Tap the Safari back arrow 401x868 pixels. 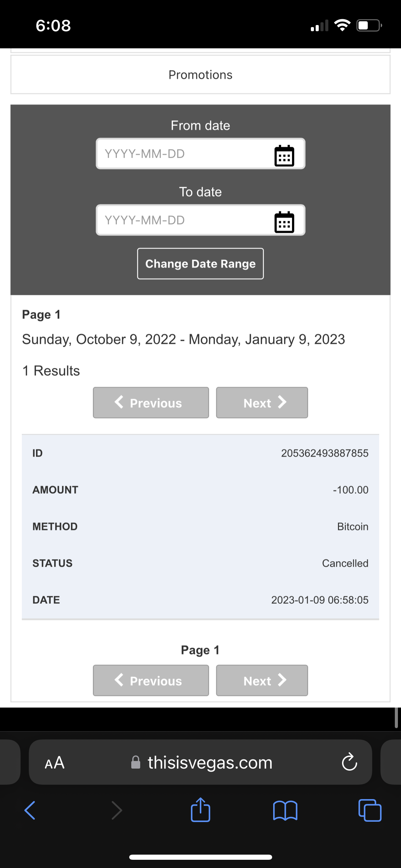[30, 810]
